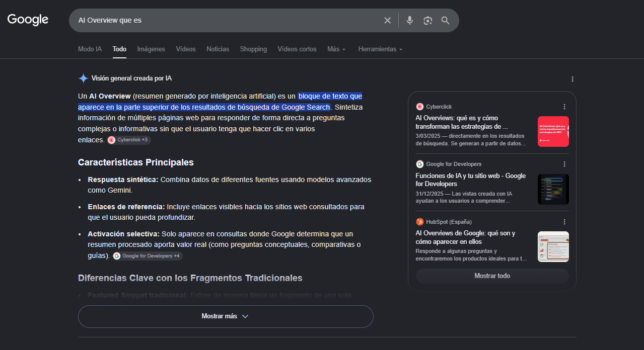Click the HubSpot favicon in sources panel
The image size is (644, 350).
[x=420, y=222]
